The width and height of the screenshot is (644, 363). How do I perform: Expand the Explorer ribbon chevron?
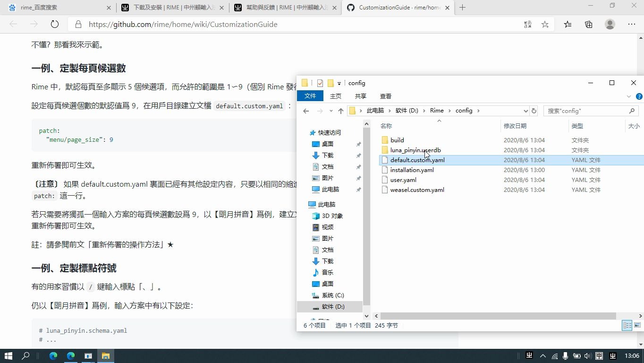[628, 96]
